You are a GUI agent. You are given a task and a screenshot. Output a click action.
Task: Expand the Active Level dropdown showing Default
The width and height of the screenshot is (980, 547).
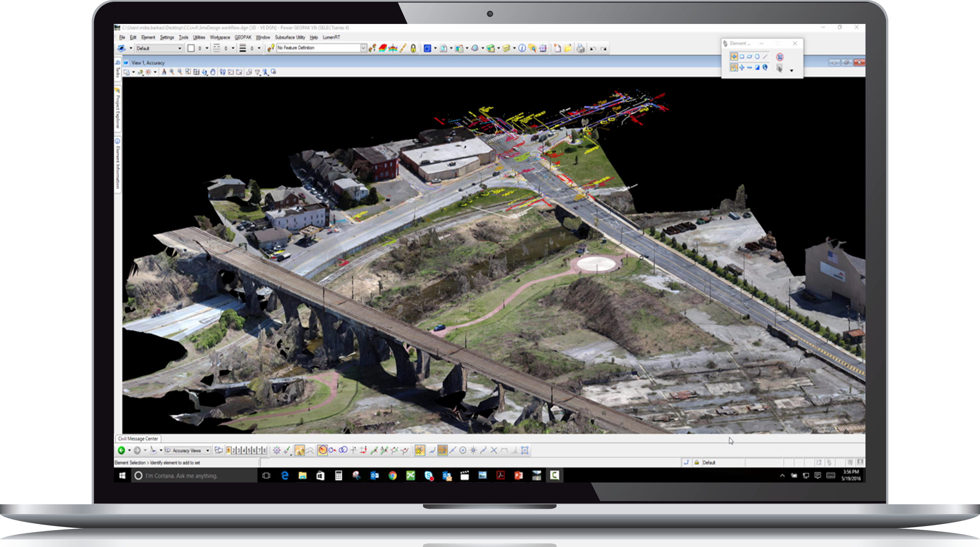179,48
